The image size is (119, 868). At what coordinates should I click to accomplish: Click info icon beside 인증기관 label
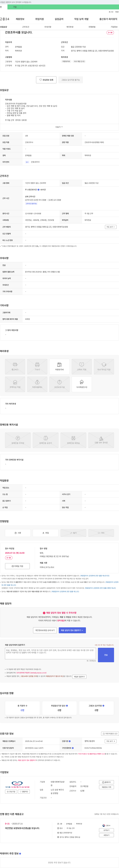tap(70, 741)
